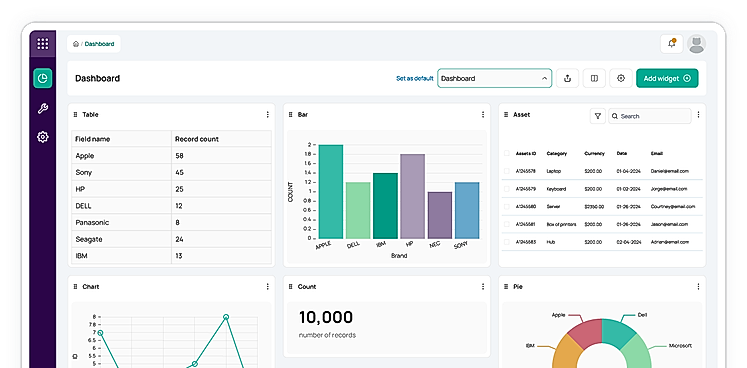Screen dimensions: 747x368
Task: Select the pie chart dashboard sidebar icon
Action: pyautogui.click(x=42, y=78)
